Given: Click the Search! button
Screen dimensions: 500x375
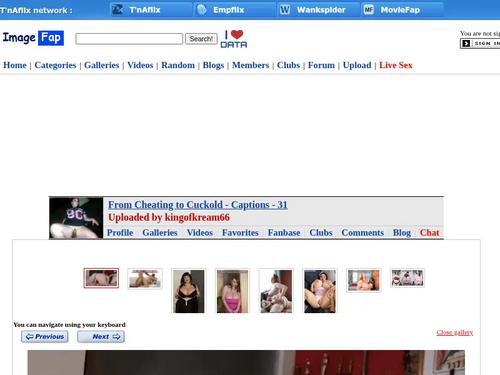Looking at the screenshot, I should [x=201, y=39].
